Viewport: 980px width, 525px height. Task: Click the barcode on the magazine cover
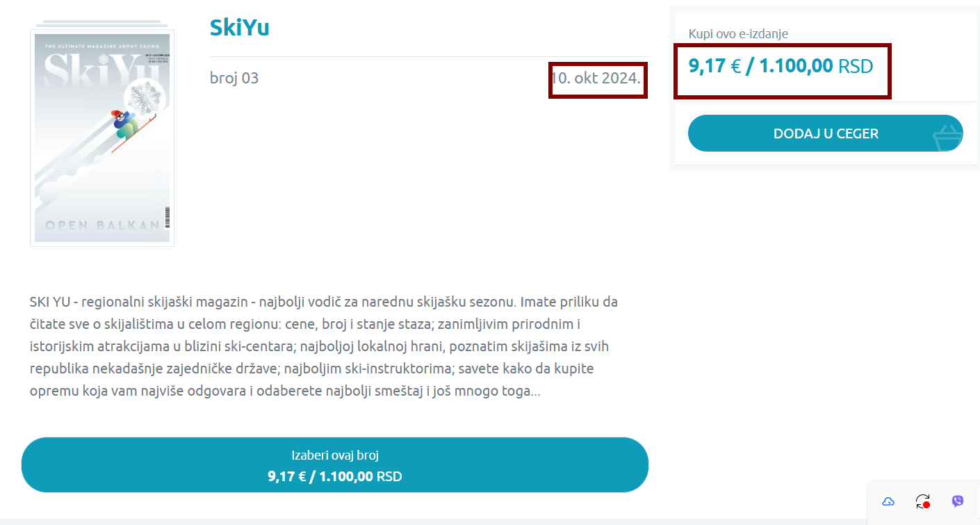167,218
